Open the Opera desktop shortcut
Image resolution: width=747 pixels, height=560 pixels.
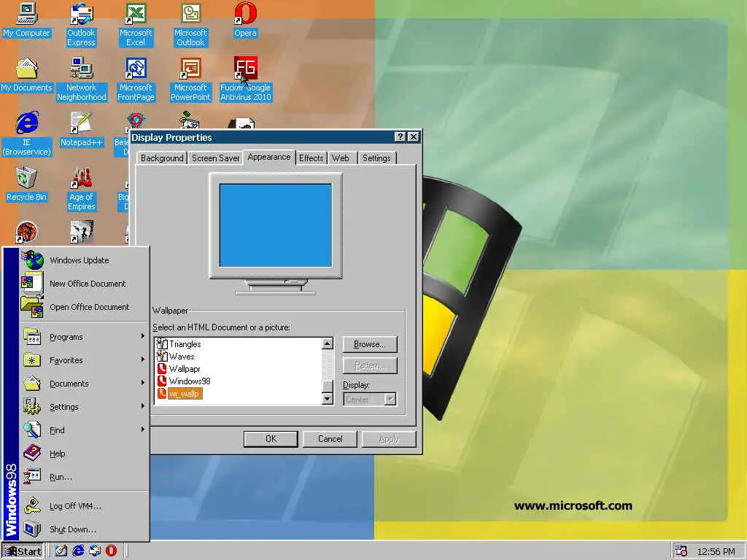245,20
